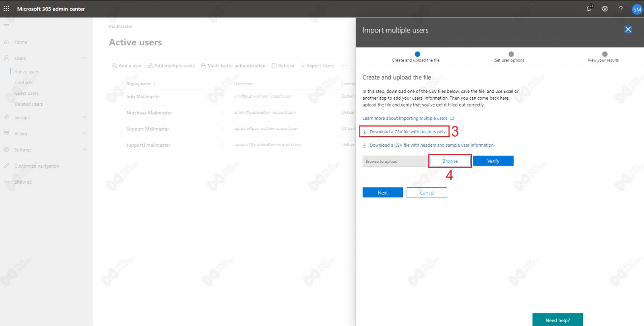This screenshot has width=644, height=326.
Task: Select Deleted users in sidebar
Action: [x=29, y=104]
